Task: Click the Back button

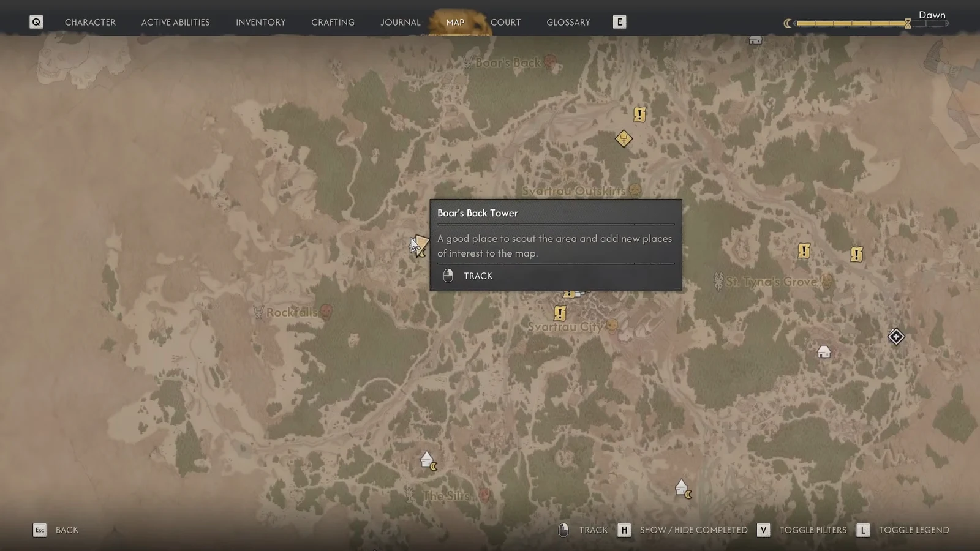Action: 67,530
